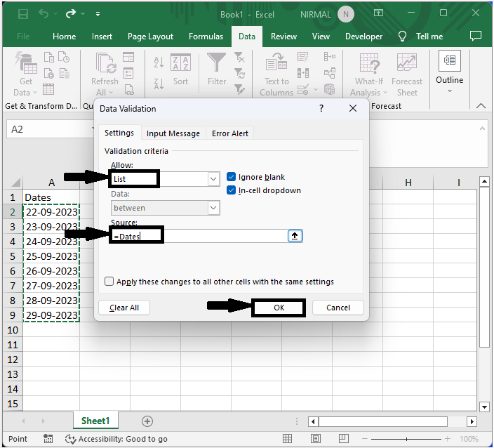Click Sort Z to A icon
This screenshot has width=494, height=448.
(159, 84)
